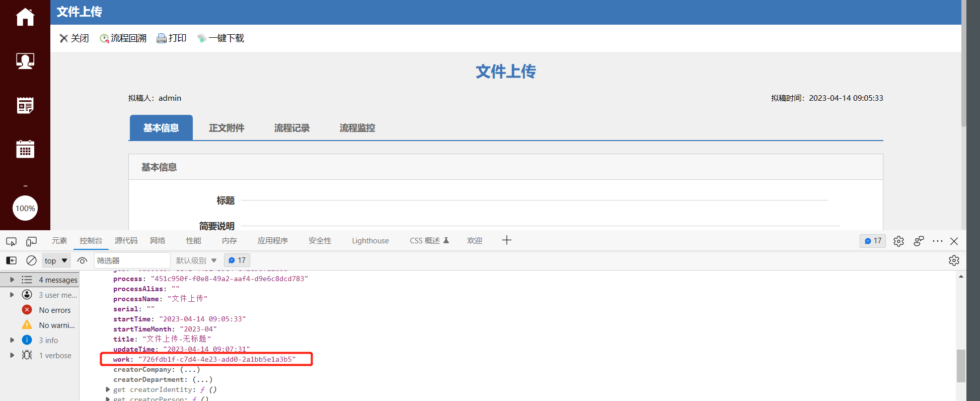Screen dimensions: 980x401
Task: Toggle the live expression eye icon
Action: [x=83, y=260]
